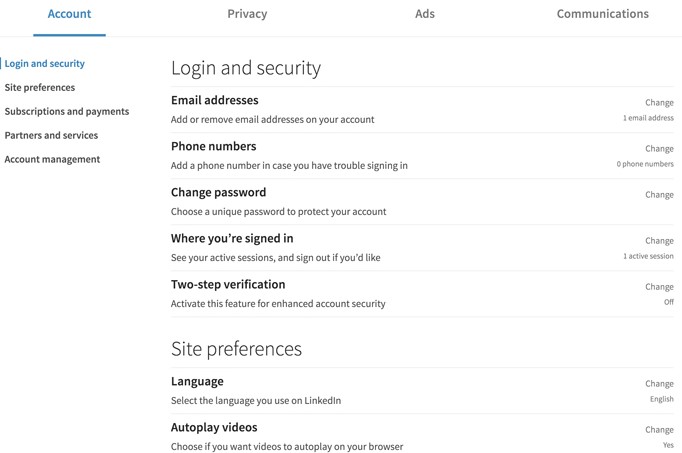Expand the Email addresses row heading

[215, 101]
